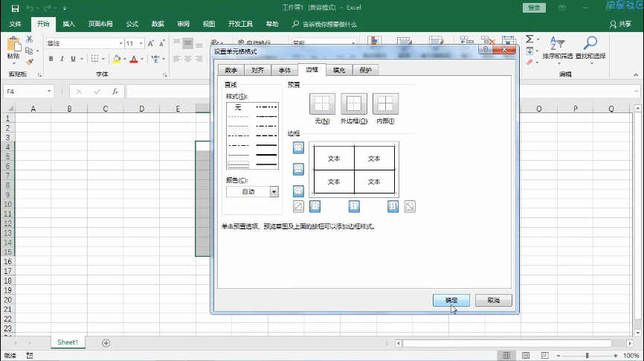This screenshot has width=644, height=361.
Task: Switch to the 对齐 tab
Action: 257,70
